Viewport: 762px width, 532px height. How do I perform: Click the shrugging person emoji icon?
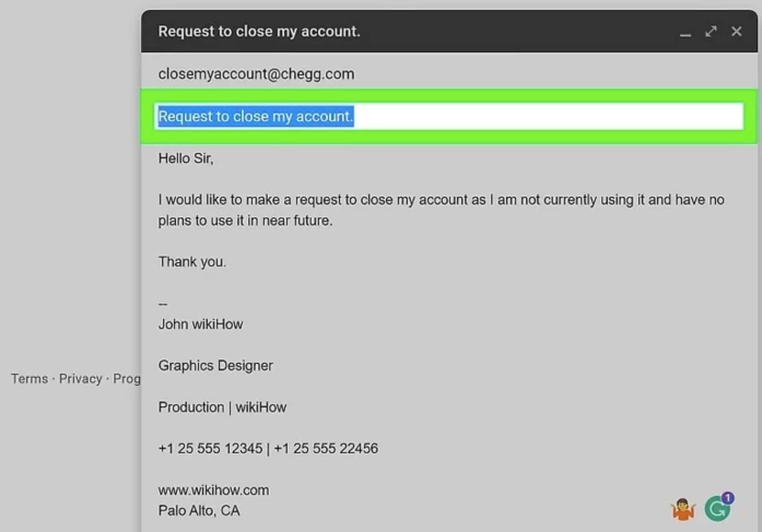tap(683, 509)
